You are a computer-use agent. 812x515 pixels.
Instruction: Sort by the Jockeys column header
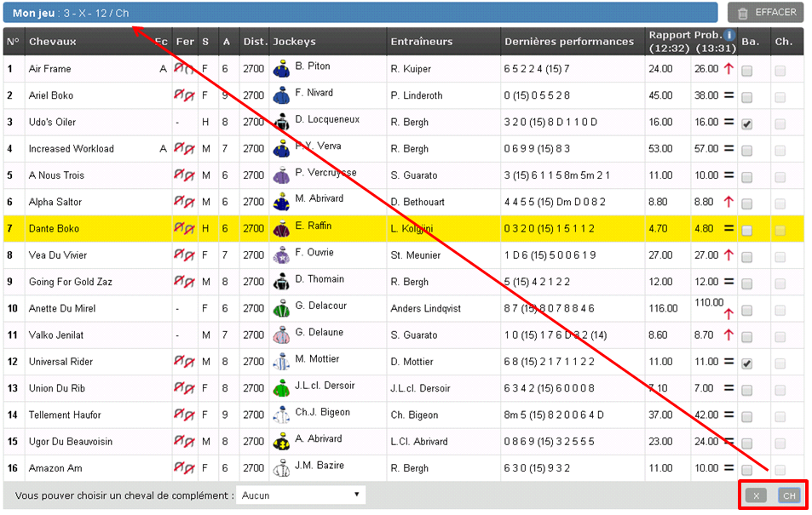(294, 42)
